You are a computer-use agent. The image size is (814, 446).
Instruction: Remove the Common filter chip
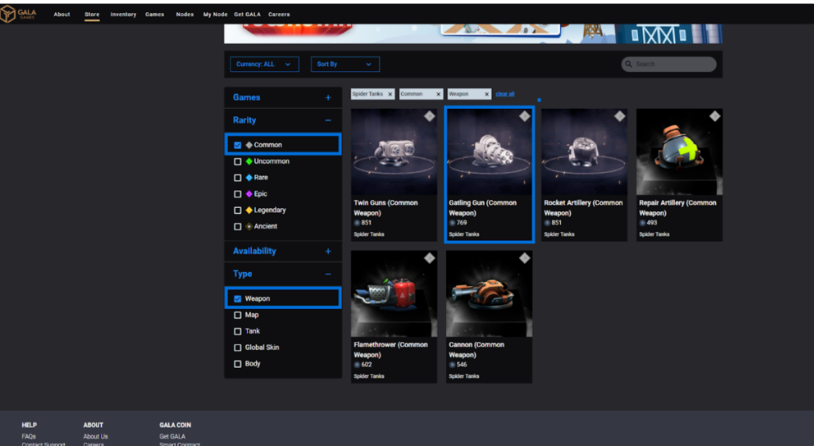pyautogui.click(x=438, y=94)
